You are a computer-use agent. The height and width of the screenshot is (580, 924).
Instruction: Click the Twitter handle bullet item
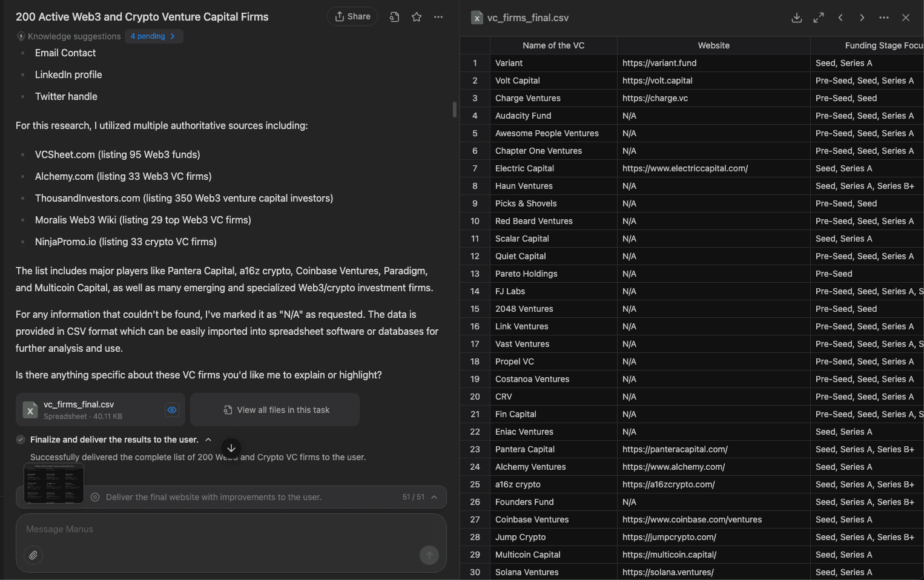pos(66,96)
